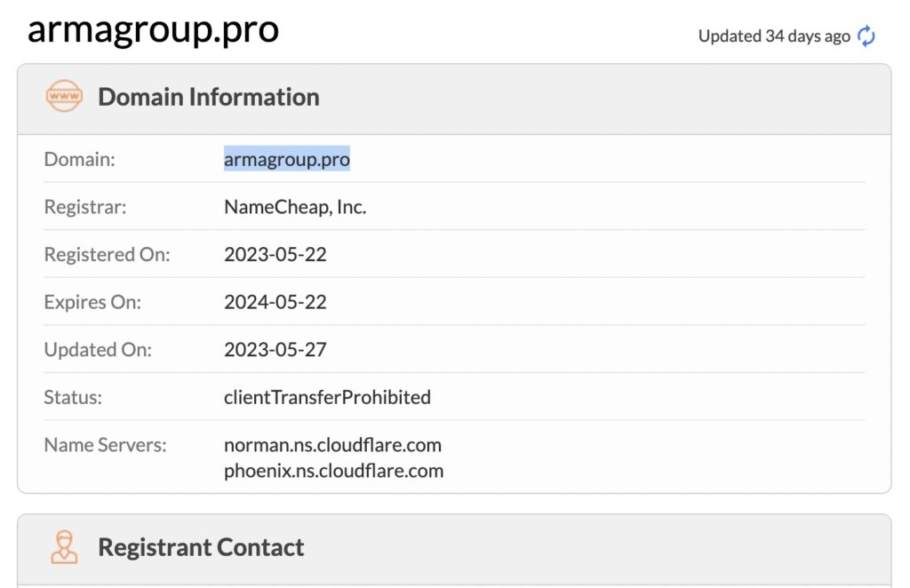
Task: Click the registered date 2023-05-22
Action: (275, 255)
